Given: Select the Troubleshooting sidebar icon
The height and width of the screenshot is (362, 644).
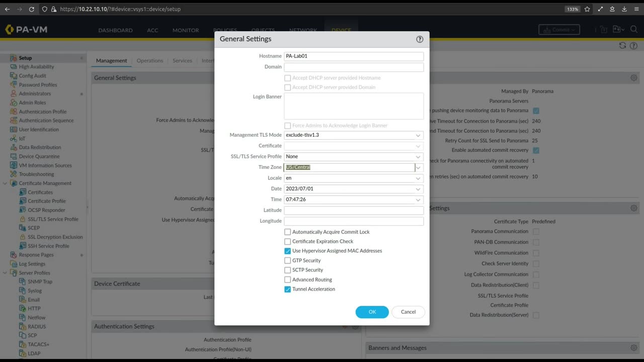Looking at the screenshot, I should coord(14,174).
